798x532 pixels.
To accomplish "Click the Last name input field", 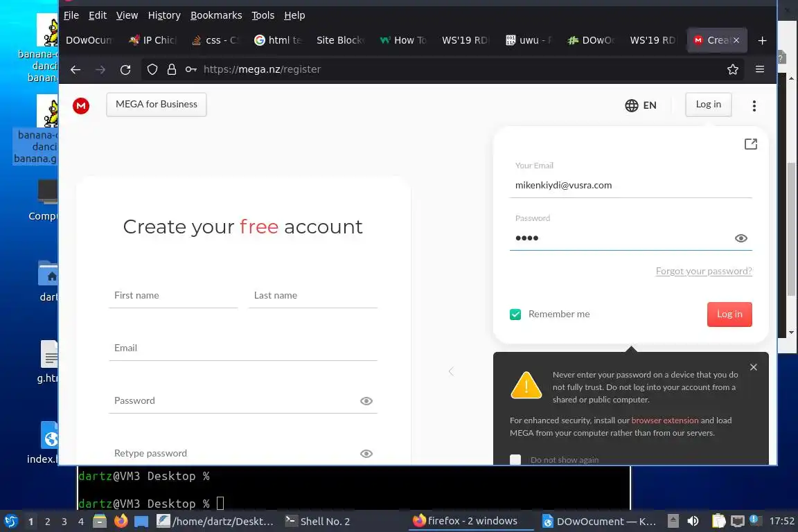I will tap(312, 296).
